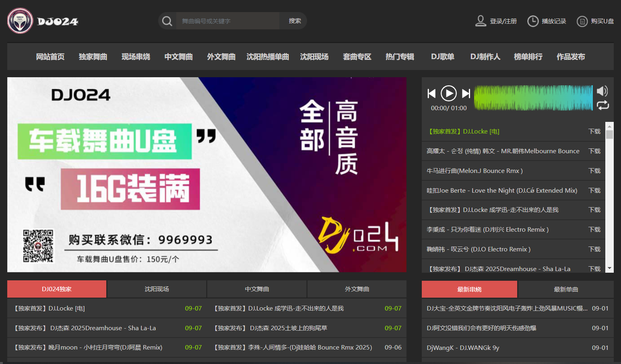Open 榜单排行 navigation item

[528, 57]
